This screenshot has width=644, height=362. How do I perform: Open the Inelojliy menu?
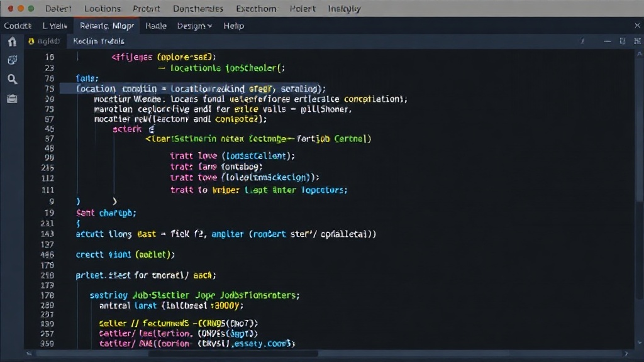point(344,9)
